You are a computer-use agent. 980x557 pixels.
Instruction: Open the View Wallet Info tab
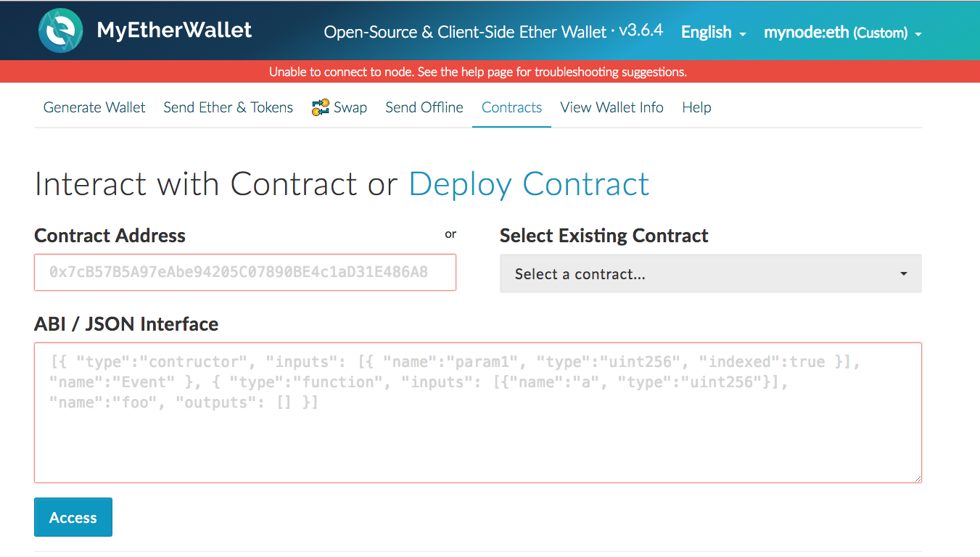coord(612,107)
